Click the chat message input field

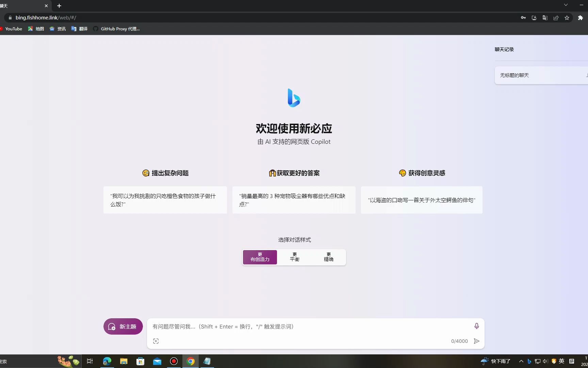point(310,326)
